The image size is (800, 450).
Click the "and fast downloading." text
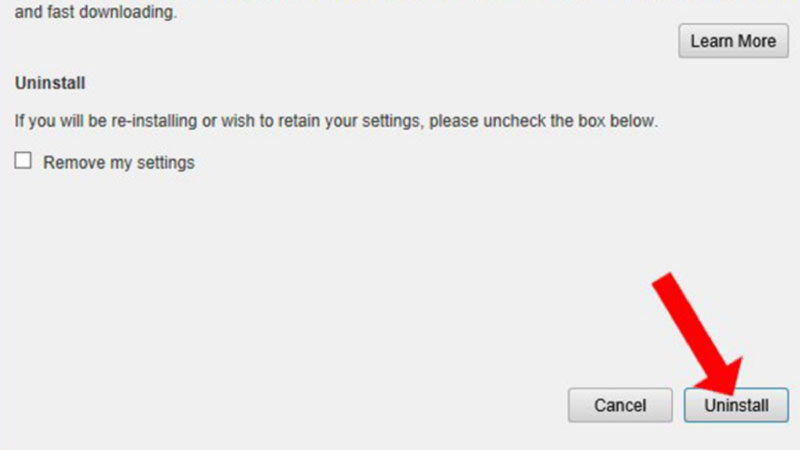96,12
